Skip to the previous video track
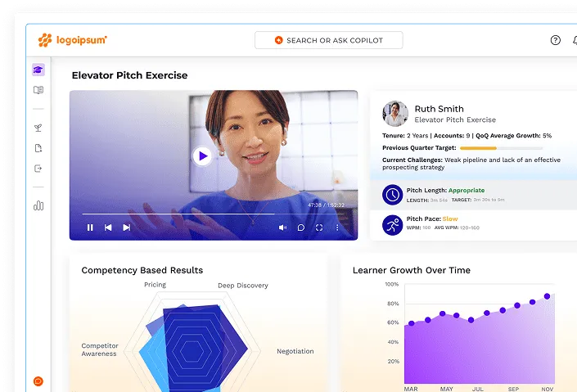The width and height of the screenshot is (577, 392). point(108,228)
